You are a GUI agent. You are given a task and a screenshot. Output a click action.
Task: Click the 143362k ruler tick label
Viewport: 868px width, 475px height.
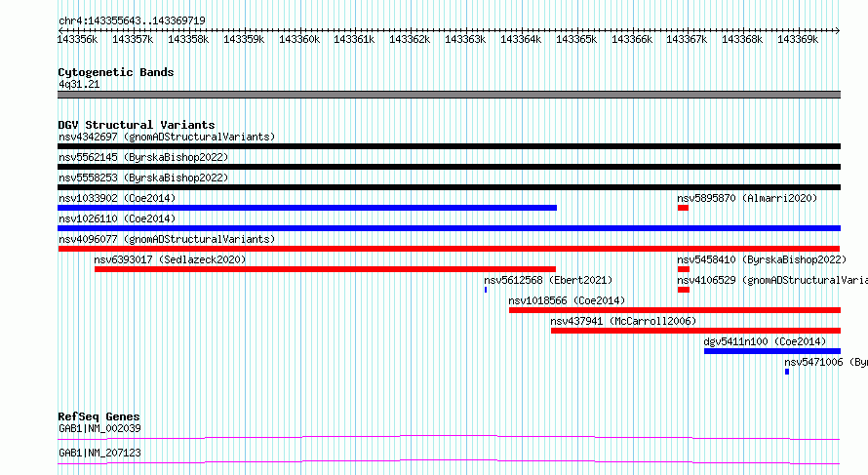point(410,39)
